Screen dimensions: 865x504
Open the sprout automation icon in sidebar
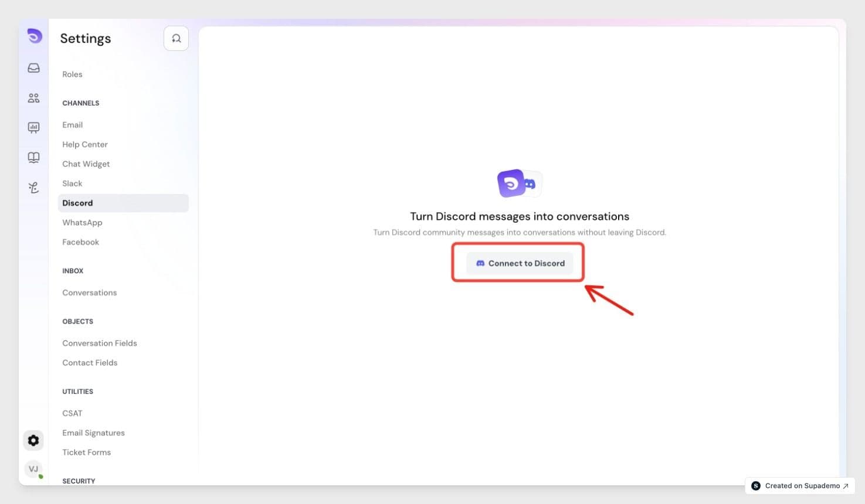tap(34, 188)
